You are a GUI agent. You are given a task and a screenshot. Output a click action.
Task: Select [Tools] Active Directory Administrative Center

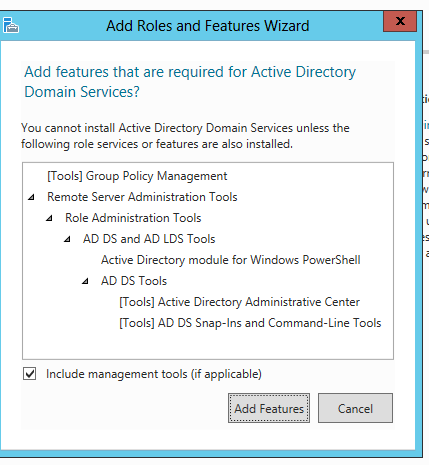(239, 302)
